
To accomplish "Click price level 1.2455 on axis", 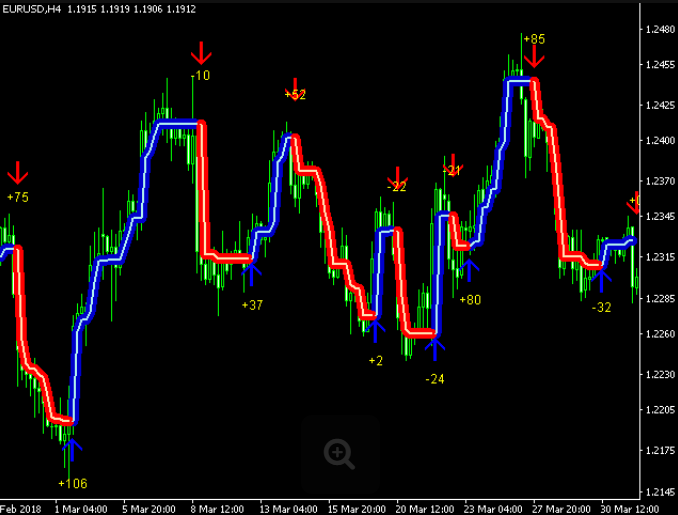I will [x=660, y=65].
